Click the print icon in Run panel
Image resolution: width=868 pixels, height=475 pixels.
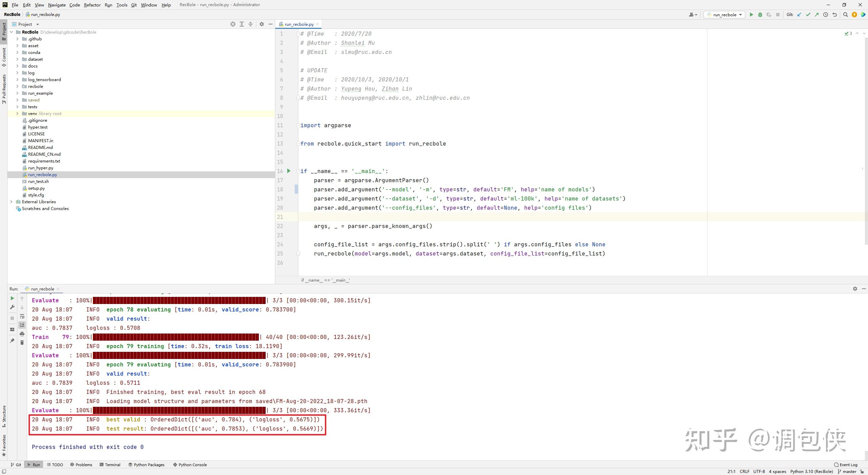coord(22,334)
